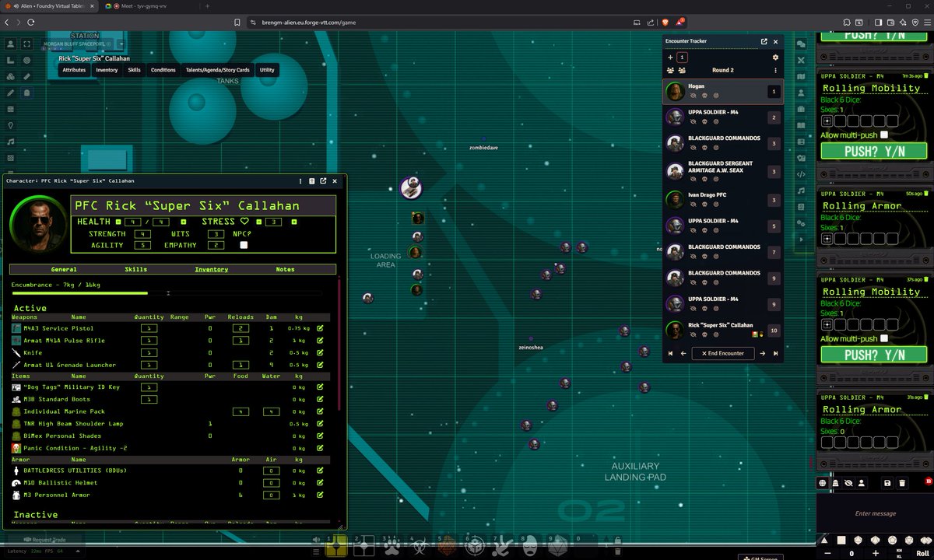Image resolution: width=934 pixels, height=560 pixels.
Task: Click the encumbrance bar
Action: (167, 293)
